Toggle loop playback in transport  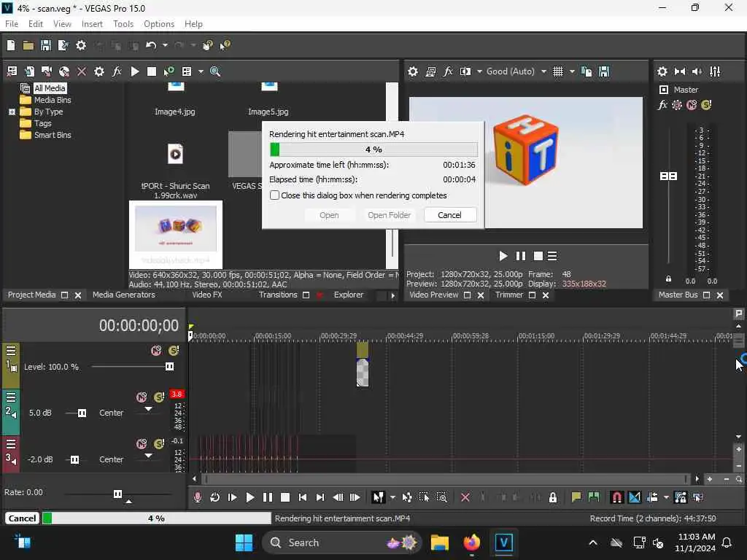[215, 497]
